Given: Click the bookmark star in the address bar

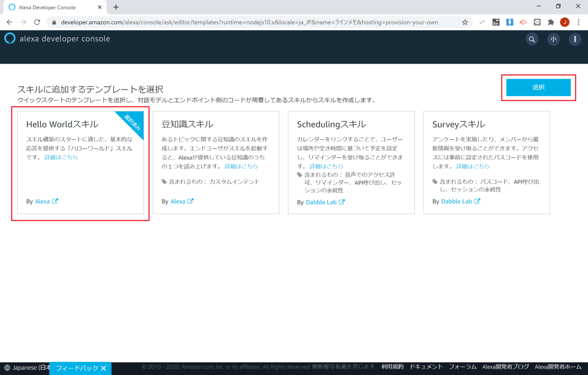Looking at the screenshot, I should click(465, 22).
